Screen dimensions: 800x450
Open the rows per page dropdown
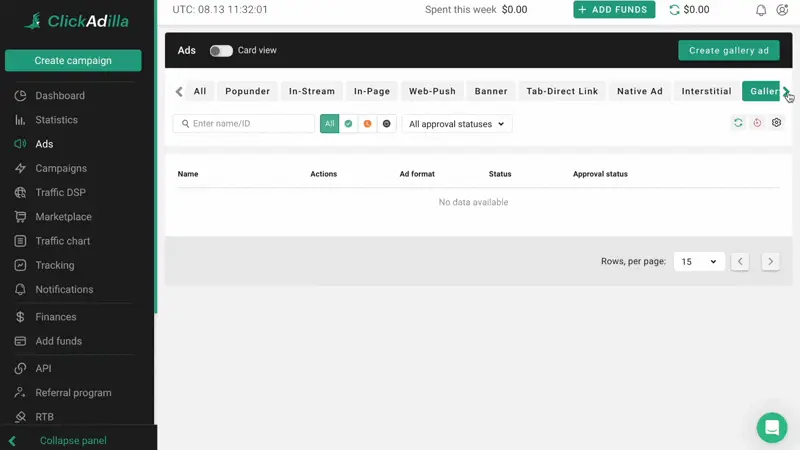point(699,262)
